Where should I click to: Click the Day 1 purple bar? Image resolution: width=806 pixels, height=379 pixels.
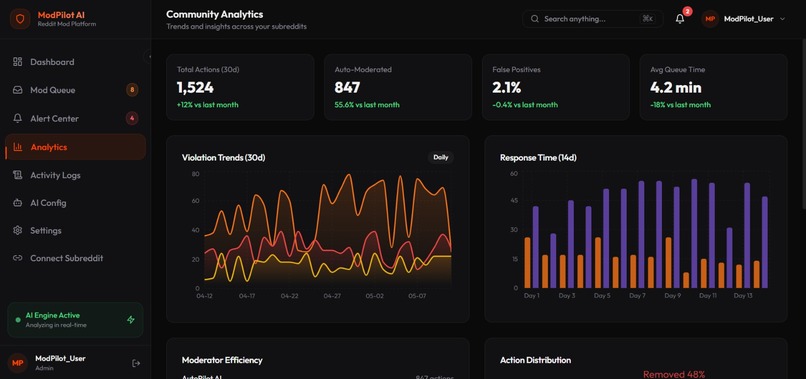click(536, 247)
